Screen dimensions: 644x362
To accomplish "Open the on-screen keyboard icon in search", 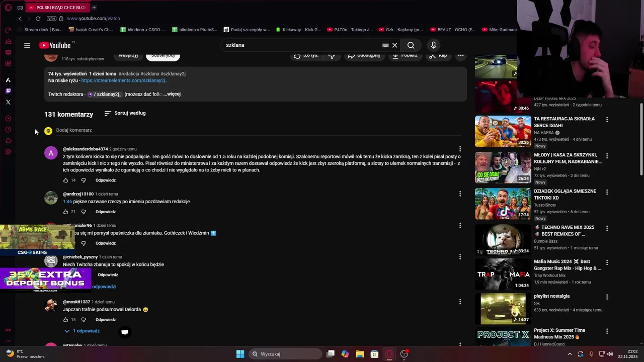I will point(385,45).
